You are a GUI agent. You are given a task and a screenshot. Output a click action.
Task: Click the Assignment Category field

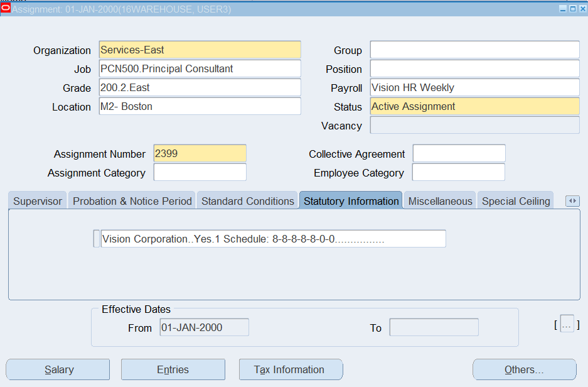200,172
